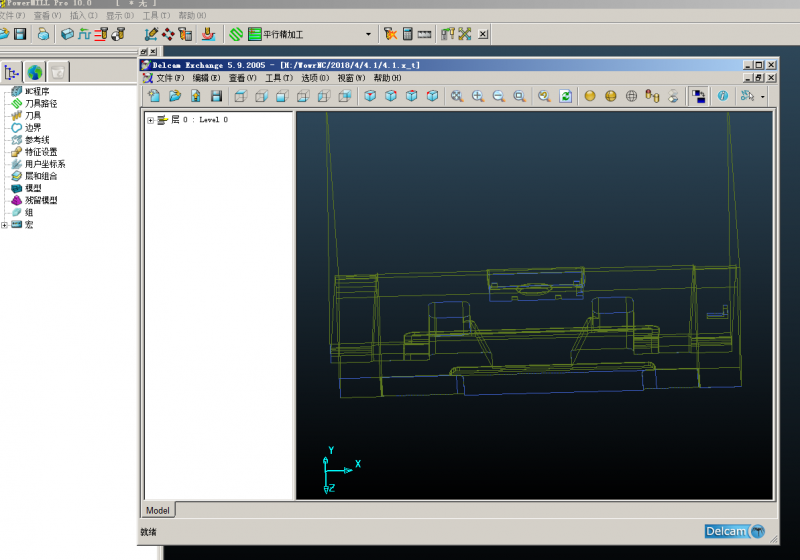
Task: Click the blue information icon
Action: (723, 96)
